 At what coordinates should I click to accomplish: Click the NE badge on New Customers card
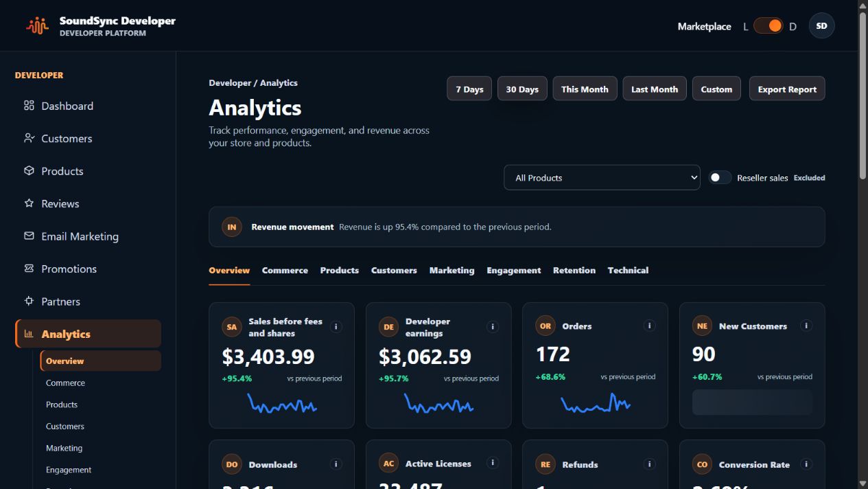point(702,326)
